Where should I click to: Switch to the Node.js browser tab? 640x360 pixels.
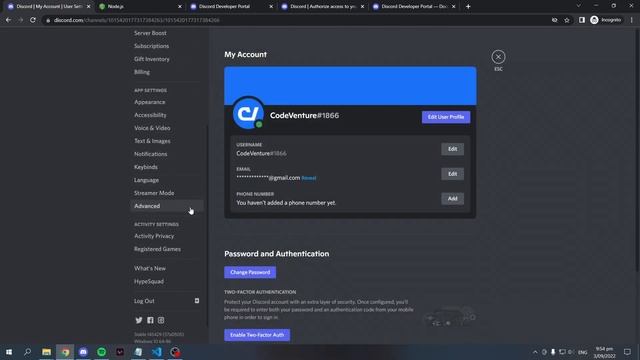140,7
